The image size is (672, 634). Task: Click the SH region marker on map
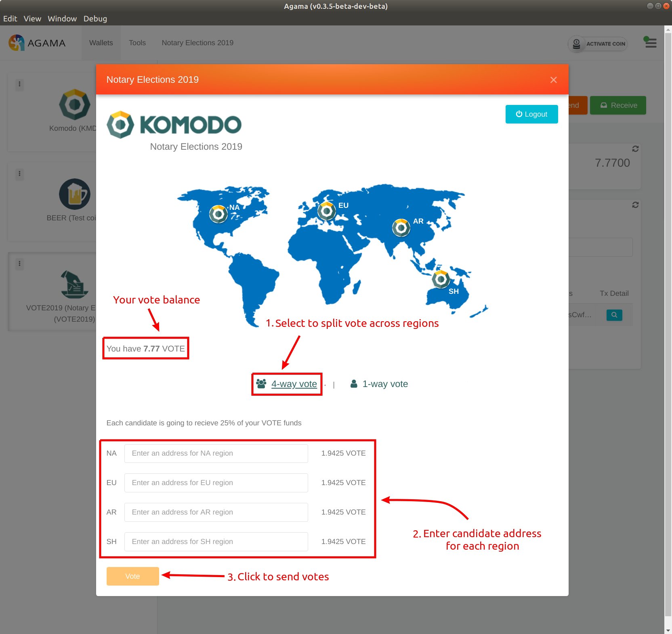coord(441,279)
